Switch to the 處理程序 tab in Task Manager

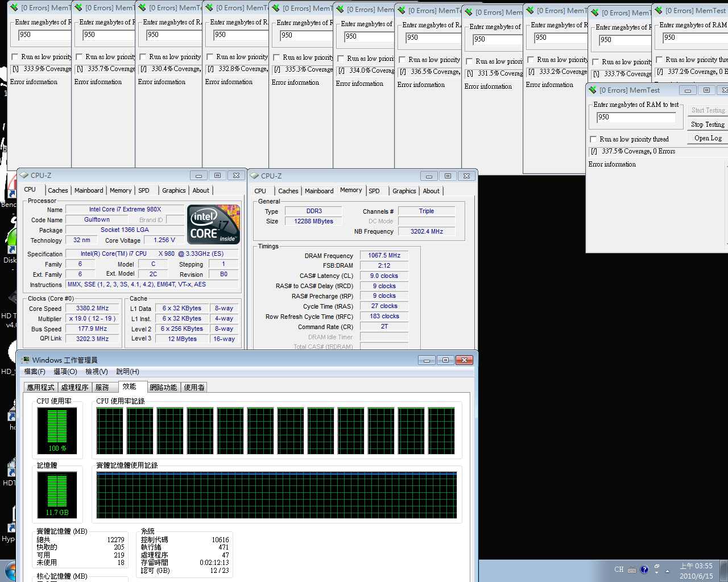(x=75, y=387)
